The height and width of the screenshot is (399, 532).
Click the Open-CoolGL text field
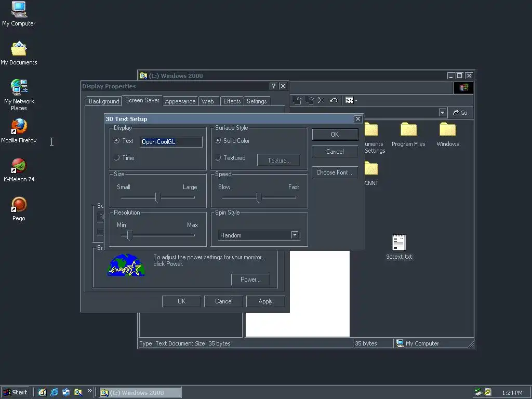coord(171,142)
